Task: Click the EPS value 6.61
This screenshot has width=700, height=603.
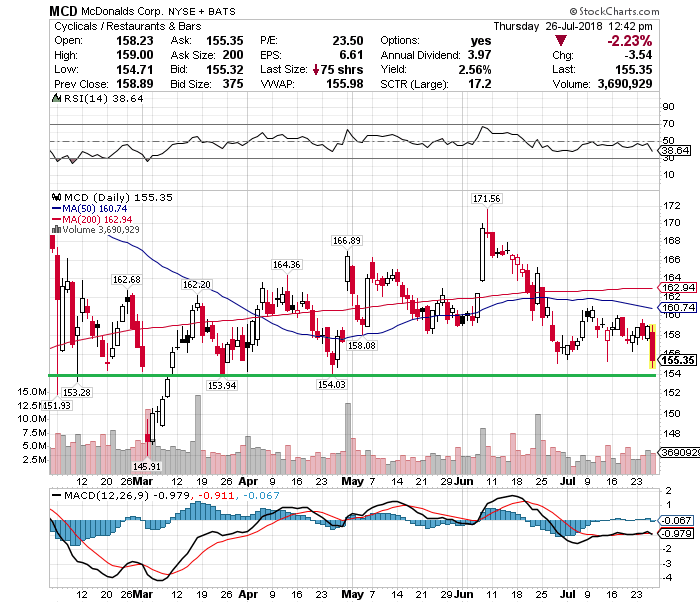Action: pyautogui.click(x=351, y=55)
